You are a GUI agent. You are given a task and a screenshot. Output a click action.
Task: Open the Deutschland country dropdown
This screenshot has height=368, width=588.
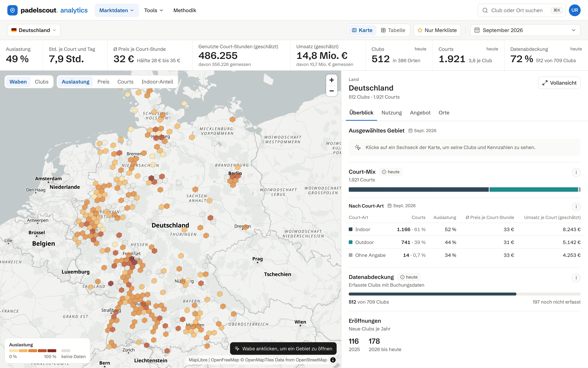coord(34,30)
